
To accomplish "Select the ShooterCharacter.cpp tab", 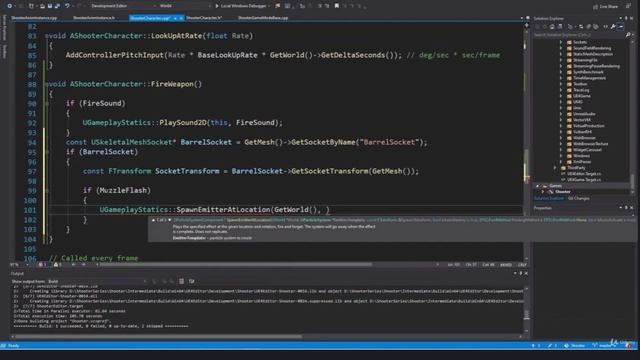I will 150,18.
